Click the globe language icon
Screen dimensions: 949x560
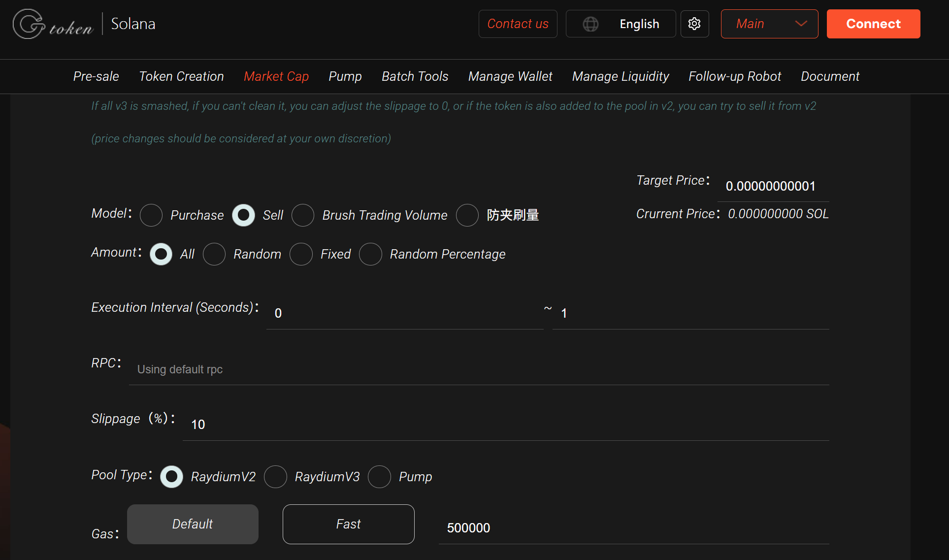tap(590, 24)
